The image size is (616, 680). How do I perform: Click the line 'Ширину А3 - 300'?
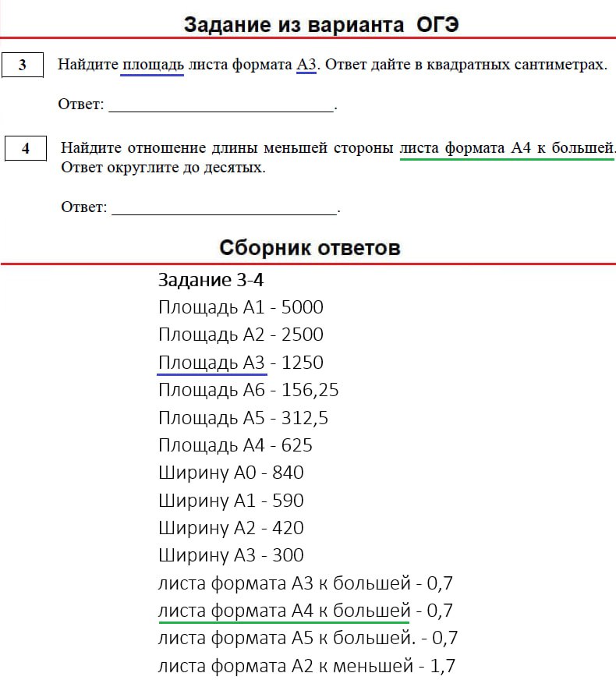231,555
